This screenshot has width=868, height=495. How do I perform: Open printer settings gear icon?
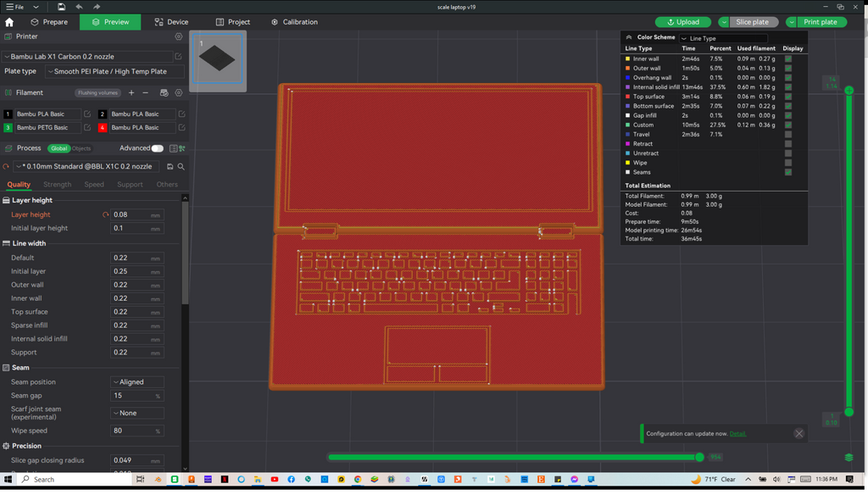(178, 36)
